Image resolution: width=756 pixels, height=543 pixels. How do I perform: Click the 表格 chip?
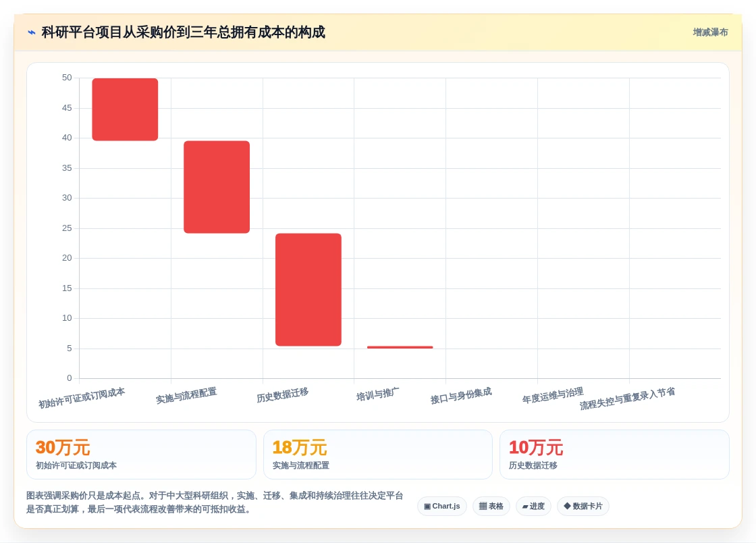point(491,506)
